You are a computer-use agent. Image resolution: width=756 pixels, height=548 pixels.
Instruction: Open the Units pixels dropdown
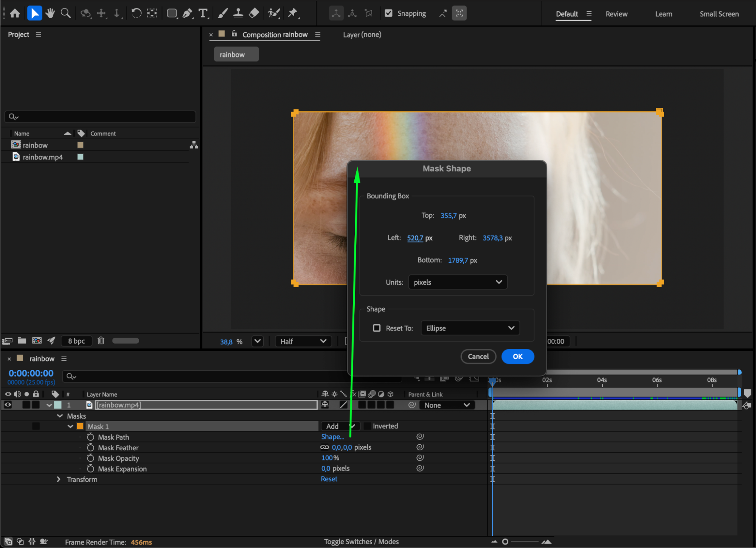pyautogui.click(x=458, y=282)
